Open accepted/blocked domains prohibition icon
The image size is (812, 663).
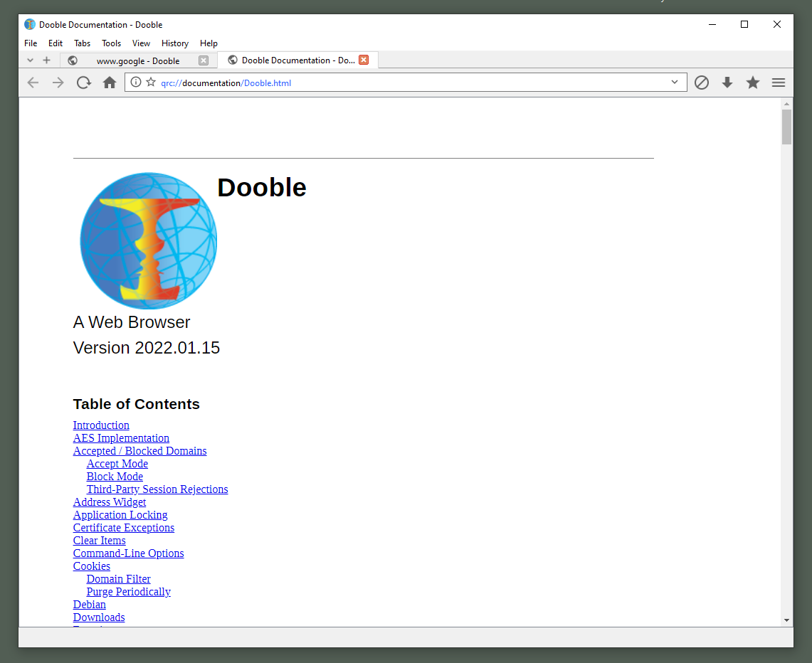point(701,83)
